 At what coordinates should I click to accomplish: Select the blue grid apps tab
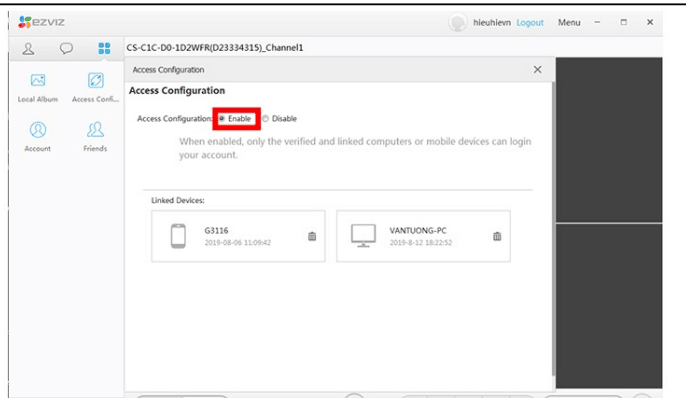point(104,48)
